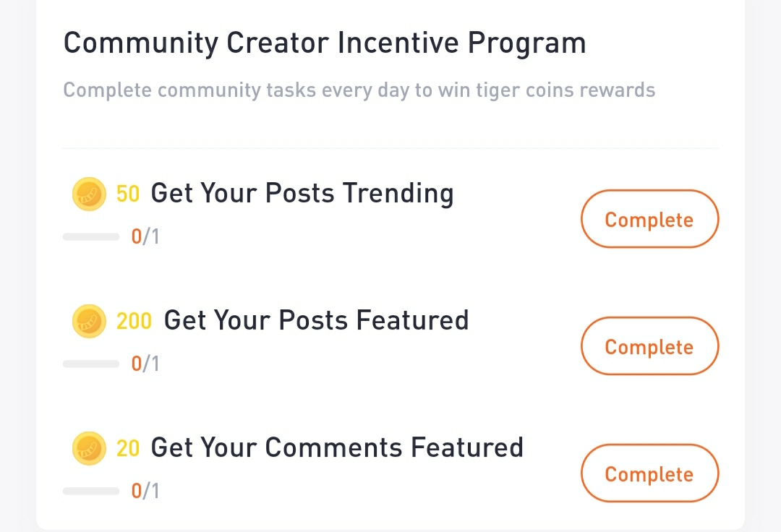Viewport: 781px width, 532px height.
Task: Select the 50 coin reward amount
Action: point(128,194)
